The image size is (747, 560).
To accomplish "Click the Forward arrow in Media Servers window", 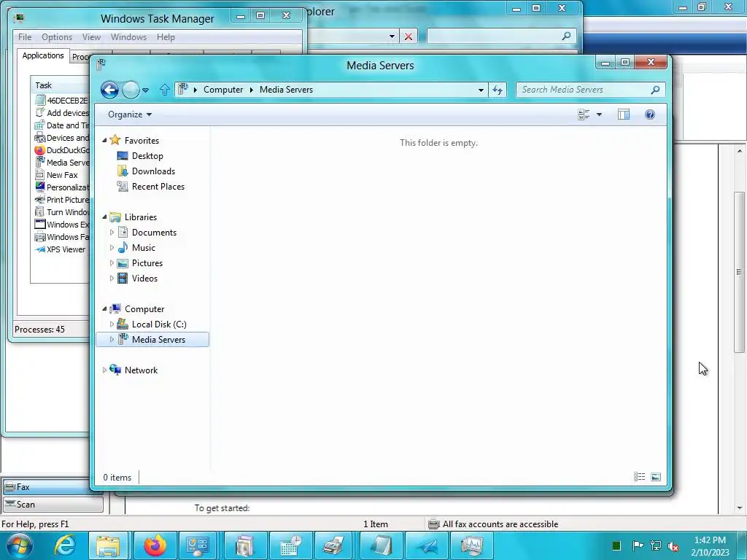I will tap(131, 90).
